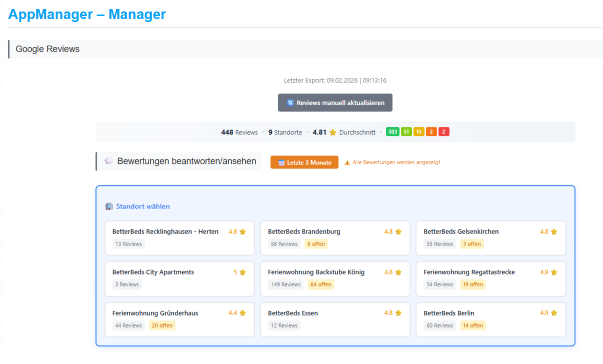
Task: Click light green 51 rating badge
Action: coord(406,132)
